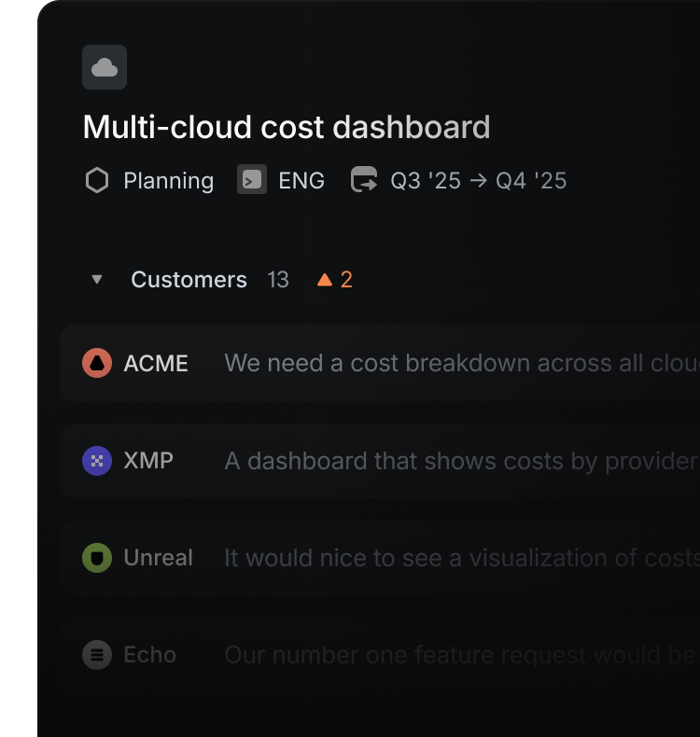The width and height of the screenshot is (700, 737).
Task: Click the green Unreal customer avatar
Action: [x=97, y=558]
